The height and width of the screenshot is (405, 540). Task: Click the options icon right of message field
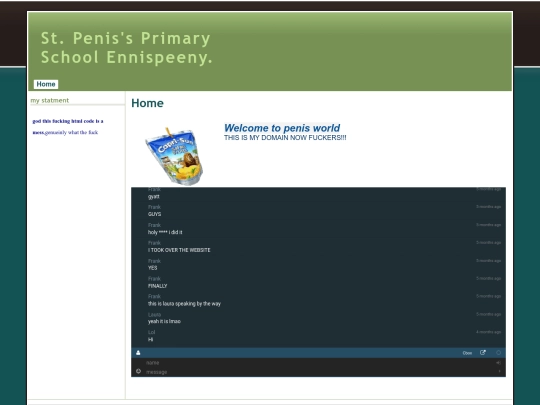[499, 371]
